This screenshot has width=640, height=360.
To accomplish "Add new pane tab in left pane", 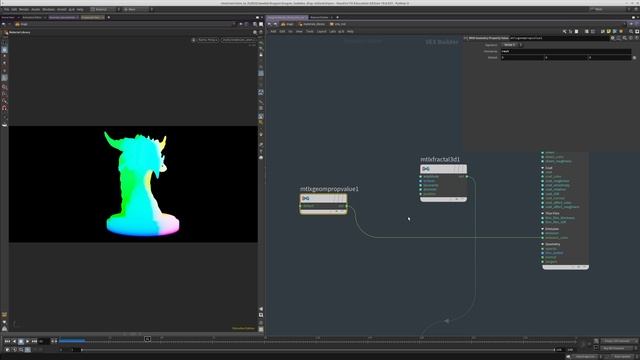I will 109,18.
